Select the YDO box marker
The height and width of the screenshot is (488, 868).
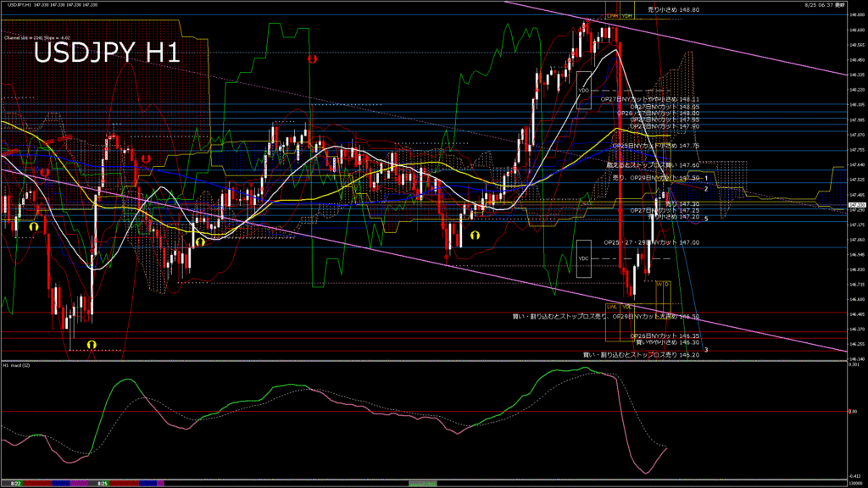(583, 90)
